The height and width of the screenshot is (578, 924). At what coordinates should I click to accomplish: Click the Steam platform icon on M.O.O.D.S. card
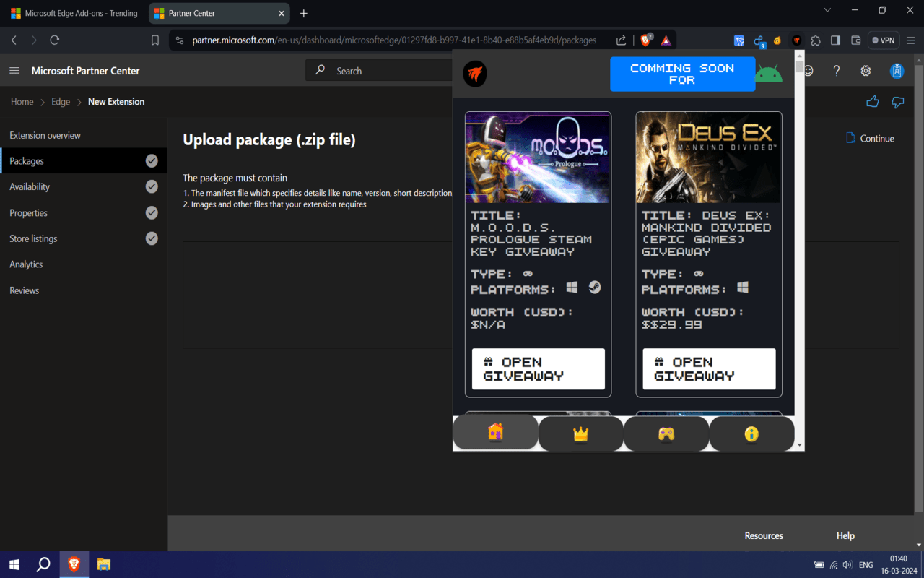click(x=594, y=288)
